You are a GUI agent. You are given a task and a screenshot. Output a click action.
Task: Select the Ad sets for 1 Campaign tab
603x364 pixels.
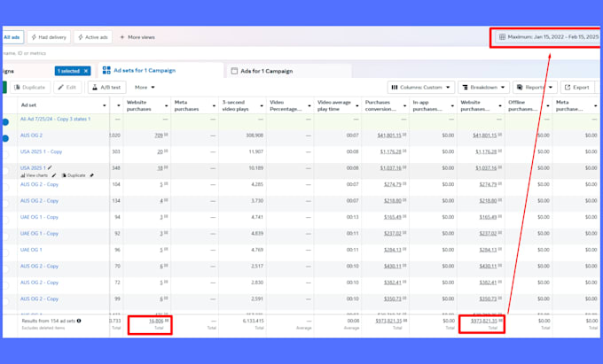(144, 71)
